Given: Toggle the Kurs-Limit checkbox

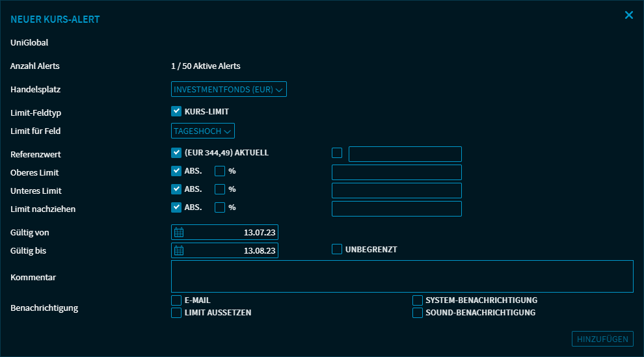Looking at the screenshot, I should coord(176,111).
